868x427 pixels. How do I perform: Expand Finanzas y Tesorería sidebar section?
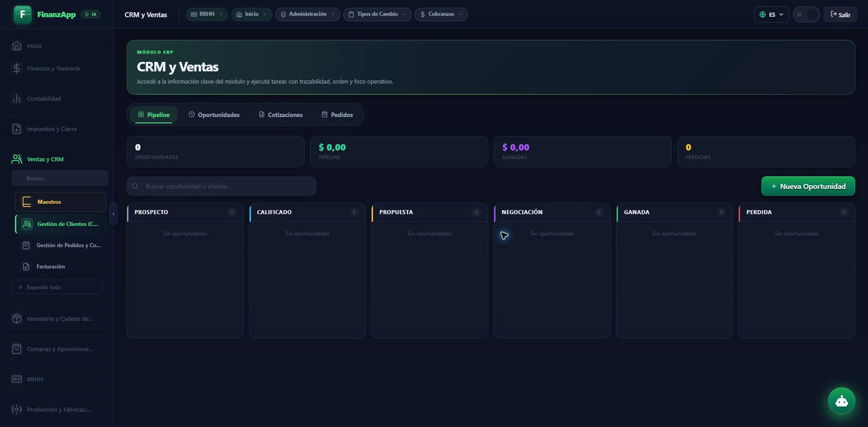point(53,68)
